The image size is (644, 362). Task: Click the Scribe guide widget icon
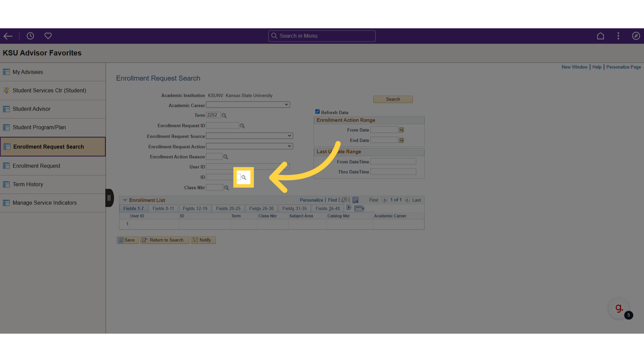(x=619, y=308)
